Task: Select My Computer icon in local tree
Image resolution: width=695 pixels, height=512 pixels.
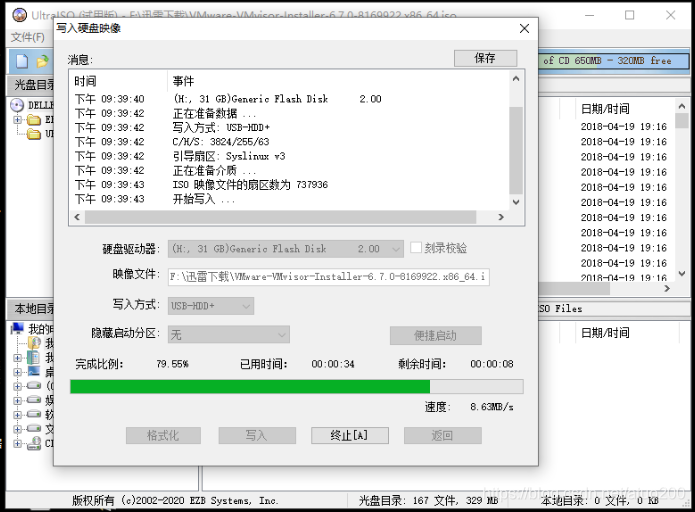Action: [x=18, y=328]
